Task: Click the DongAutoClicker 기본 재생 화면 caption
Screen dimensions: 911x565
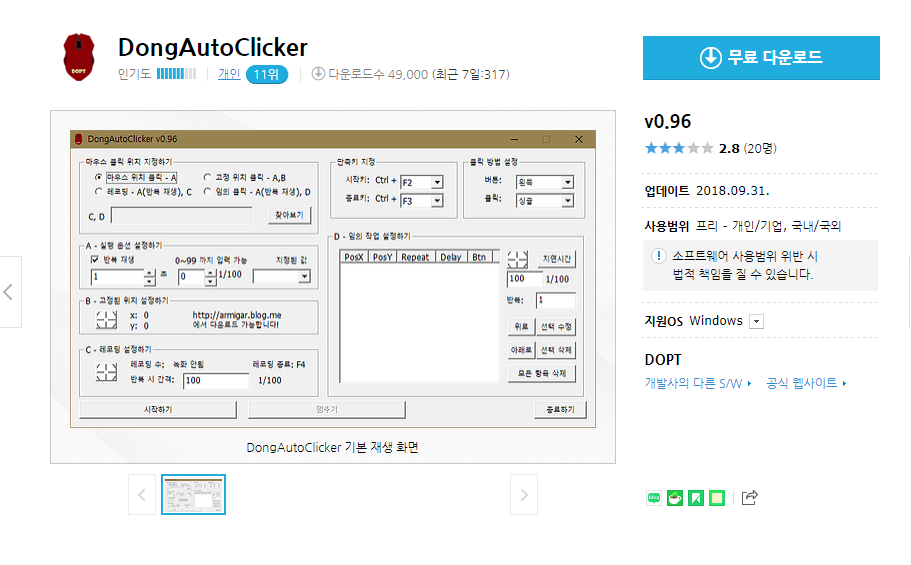Action: (x=332, y=448)
